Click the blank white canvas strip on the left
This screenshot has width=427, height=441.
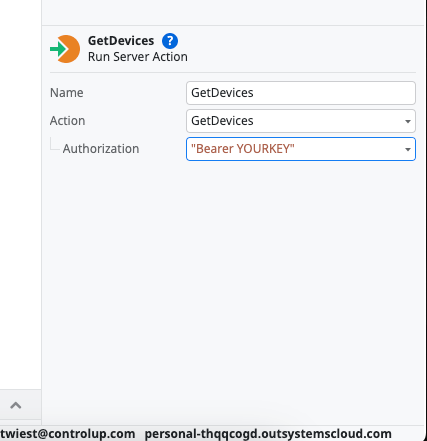(20, 193)
